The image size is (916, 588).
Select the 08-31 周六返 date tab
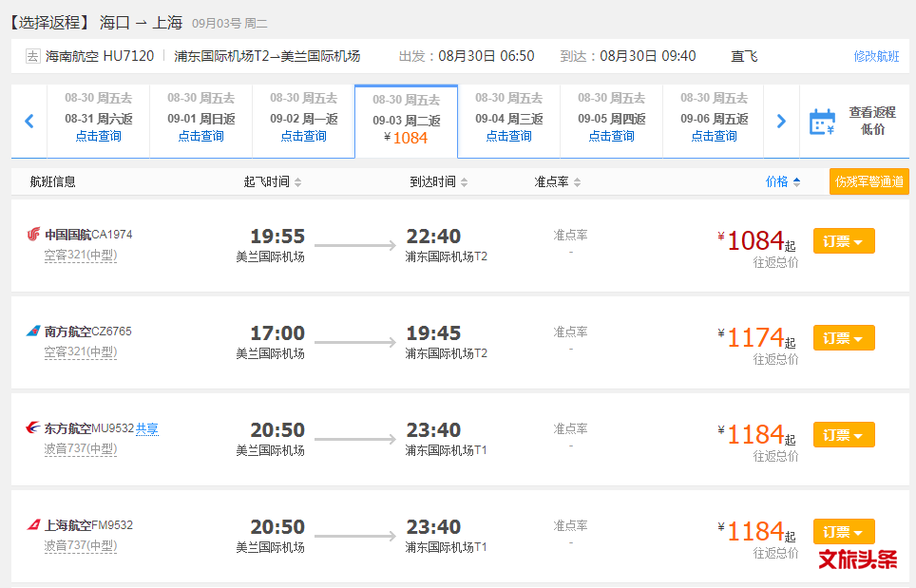pos(98,121)
